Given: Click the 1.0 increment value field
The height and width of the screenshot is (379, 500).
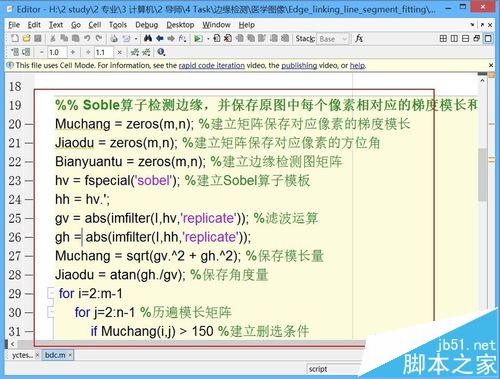Looking at the screenshot, I should 57,52.
